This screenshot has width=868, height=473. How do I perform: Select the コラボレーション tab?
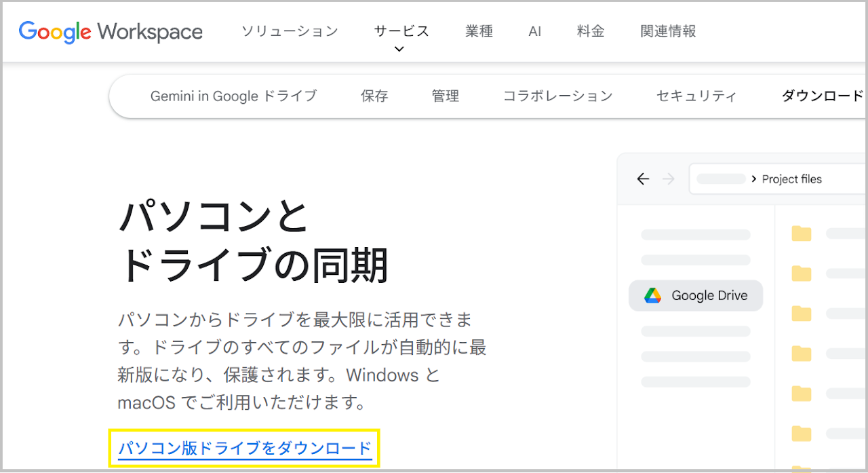(557, 96)
